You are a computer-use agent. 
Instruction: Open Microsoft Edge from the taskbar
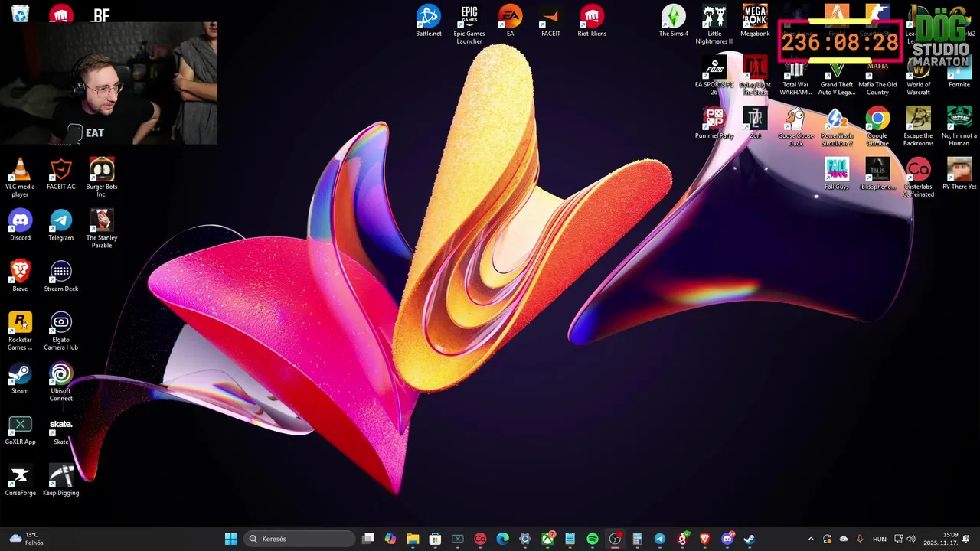[502, 539]
